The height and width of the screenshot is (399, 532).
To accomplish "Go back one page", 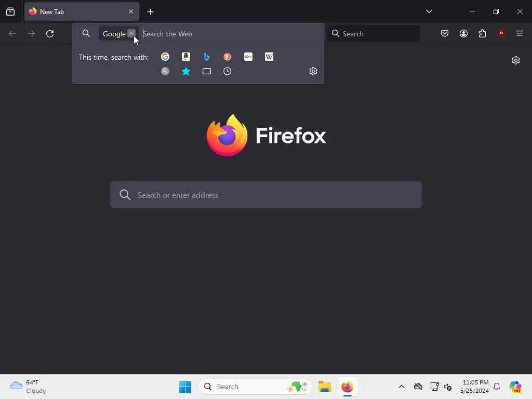I will tap(12, 34).
